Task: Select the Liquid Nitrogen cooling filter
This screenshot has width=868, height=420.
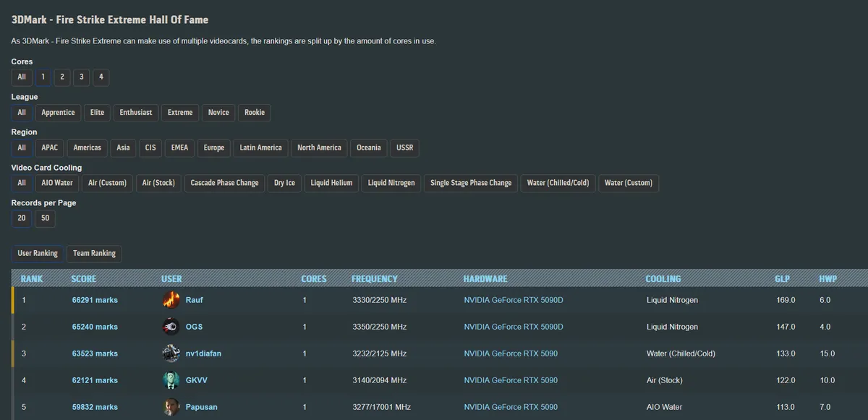Action: 391,183
